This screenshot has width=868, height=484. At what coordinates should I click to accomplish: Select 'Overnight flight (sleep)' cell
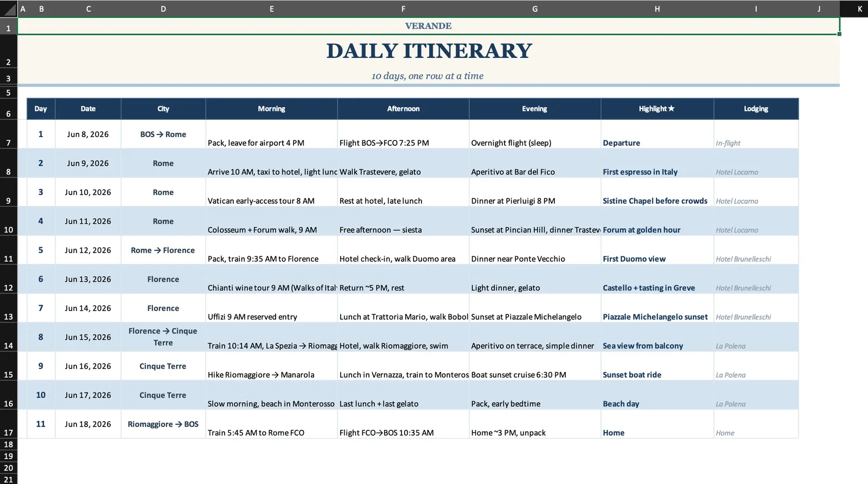535,134
